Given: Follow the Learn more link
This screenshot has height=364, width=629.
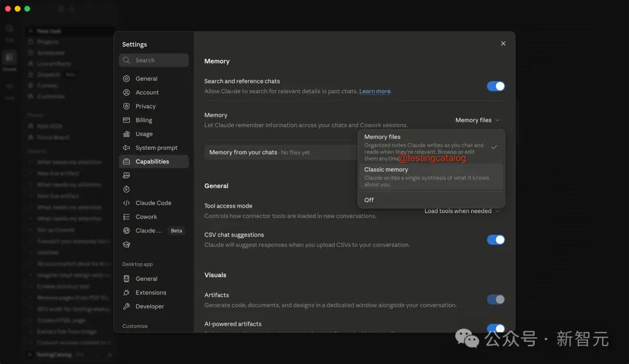Looking at the screenshot, I should (374, 91).
